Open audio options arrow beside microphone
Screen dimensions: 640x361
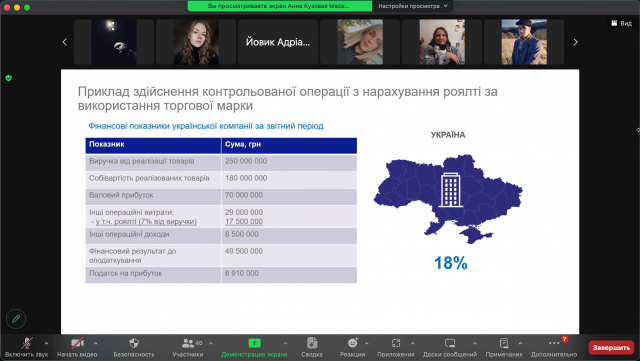point(46,343)
